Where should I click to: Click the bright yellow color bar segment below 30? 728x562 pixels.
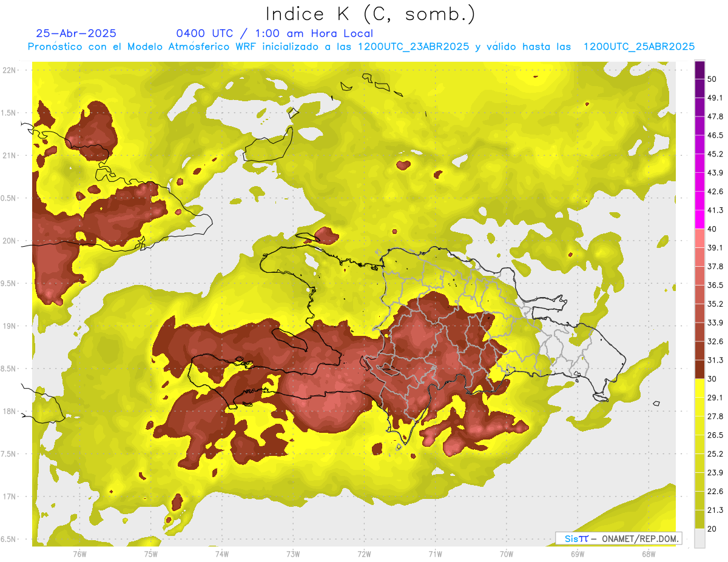click(699, 388)
